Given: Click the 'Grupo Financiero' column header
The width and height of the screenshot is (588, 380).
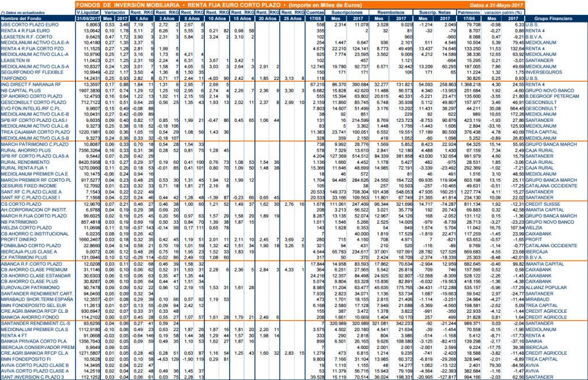Looking at the screenshot, I should (553, 18).
